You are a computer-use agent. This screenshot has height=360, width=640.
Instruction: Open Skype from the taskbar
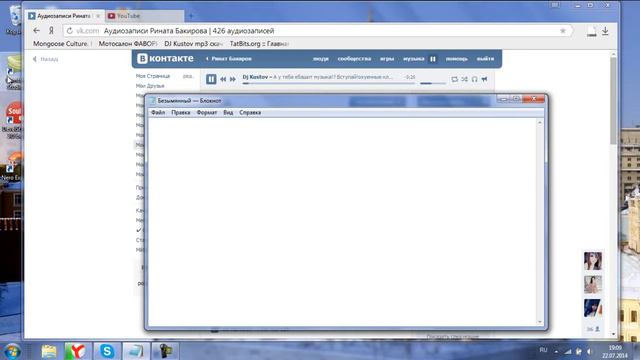[107, 351]
